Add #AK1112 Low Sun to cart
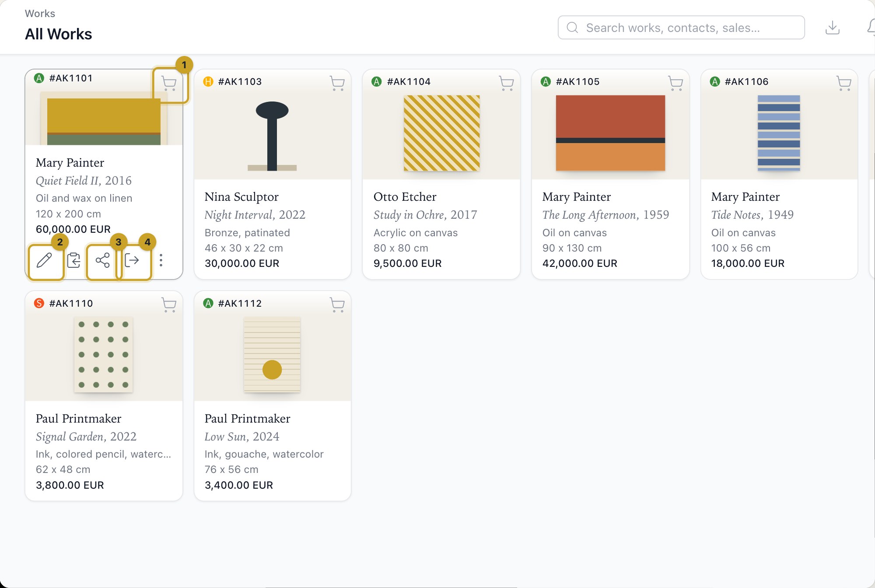 tap(337, 304)
